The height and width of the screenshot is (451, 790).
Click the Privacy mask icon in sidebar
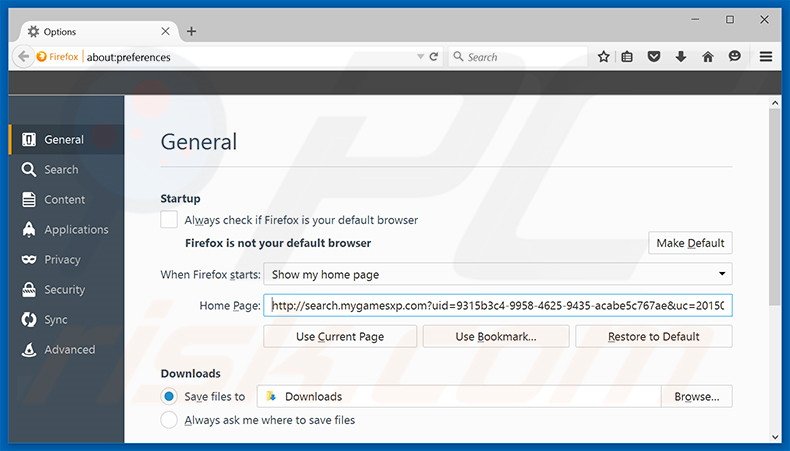click(29, 260)
